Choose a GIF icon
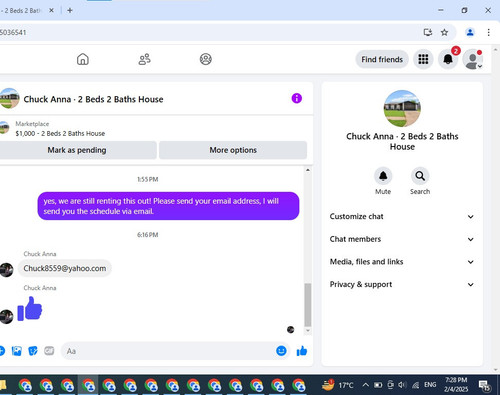The width and height of the screenshot is (500, 395). point(49,351)
